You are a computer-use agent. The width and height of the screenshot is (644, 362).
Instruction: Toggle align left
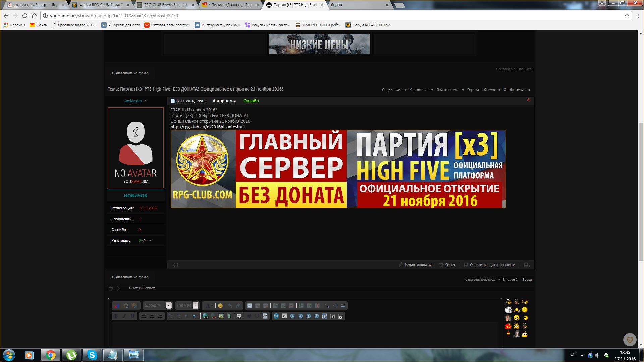click(x=144, y=316)
